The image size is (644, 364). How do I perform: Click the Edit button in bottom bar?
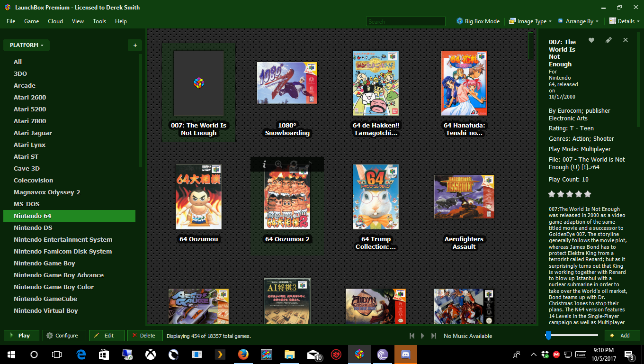(x=107, y=336)
